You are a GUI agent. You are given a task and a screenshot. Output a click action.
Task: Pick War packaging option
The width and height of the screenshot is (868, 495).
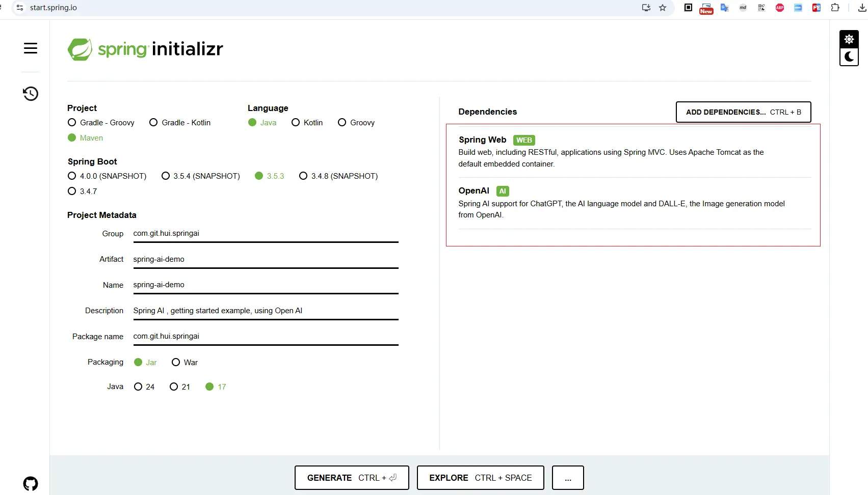click(176, 363)
